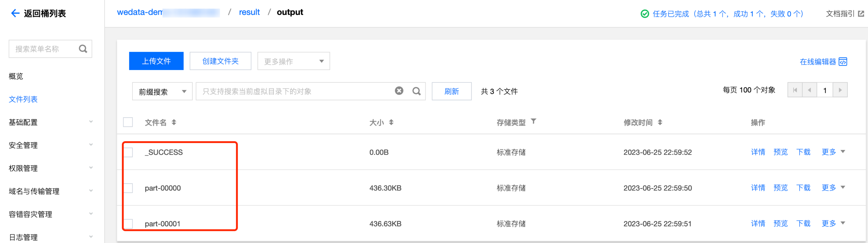Focus the object prefix search input field

[293, 91]
